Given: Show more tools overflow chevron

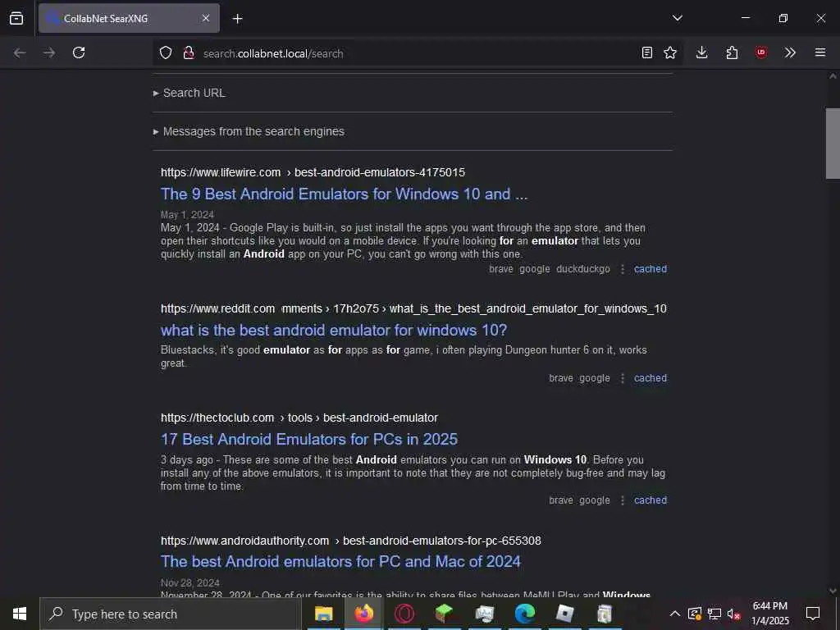Looking at the screenshot, I should (x=790, y=52).
